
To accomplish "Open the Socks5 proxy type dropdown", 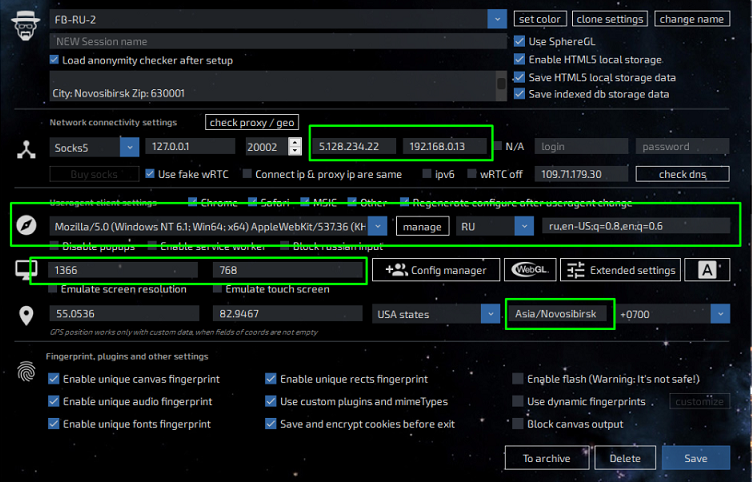I will 129,147.
